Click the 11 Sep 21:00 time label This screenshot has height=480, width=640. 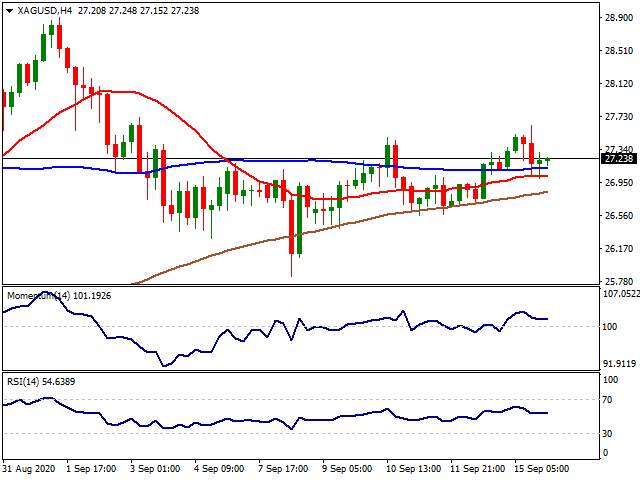click(x=477, y=469)
